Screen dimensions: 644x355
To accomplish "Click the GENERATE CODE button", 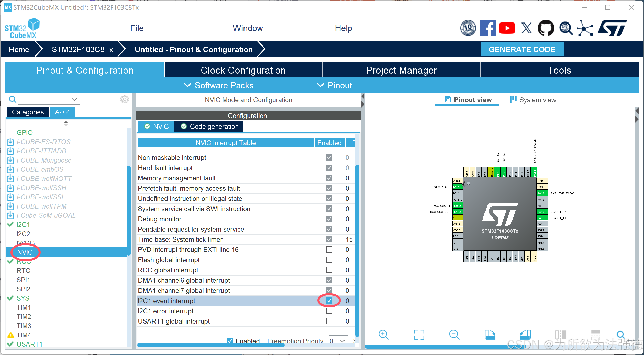I will 522,49.
